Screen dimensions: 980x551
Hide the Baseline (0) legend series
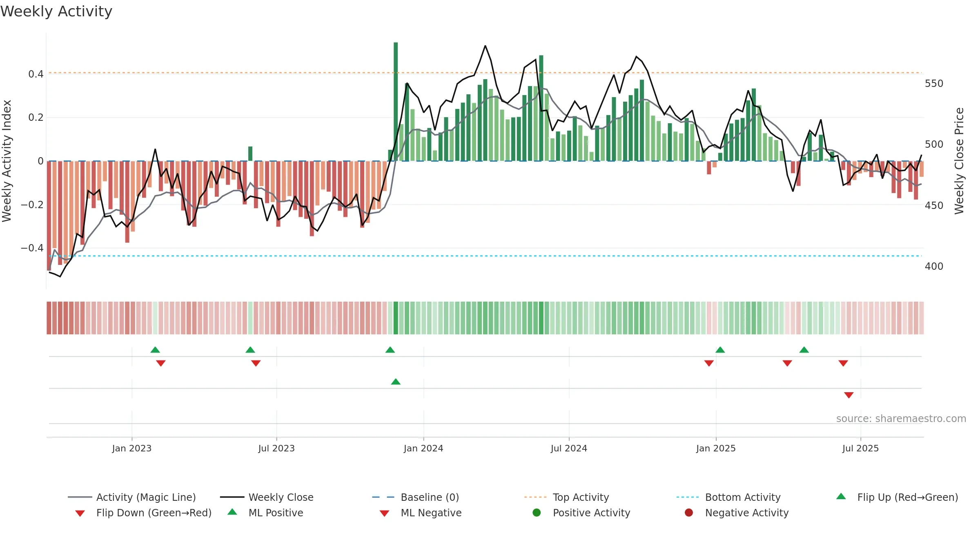416,497
